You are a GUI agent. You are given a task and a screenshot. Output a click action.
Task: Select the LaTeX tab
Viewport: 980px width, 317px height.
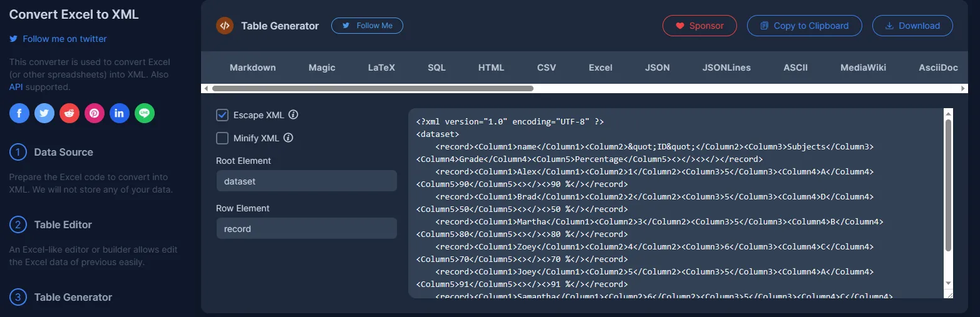click(x=381, y=68)
